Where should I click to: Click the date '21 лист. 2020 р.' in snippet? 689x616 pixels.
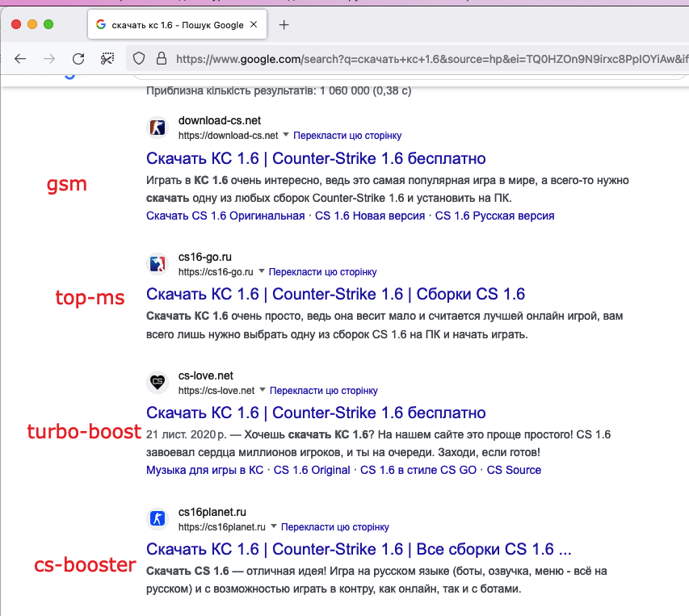click(187, 434)
